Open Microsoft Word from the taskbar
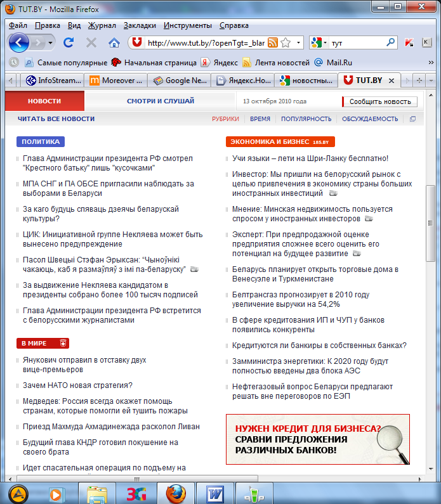 (x=215, y=494)
